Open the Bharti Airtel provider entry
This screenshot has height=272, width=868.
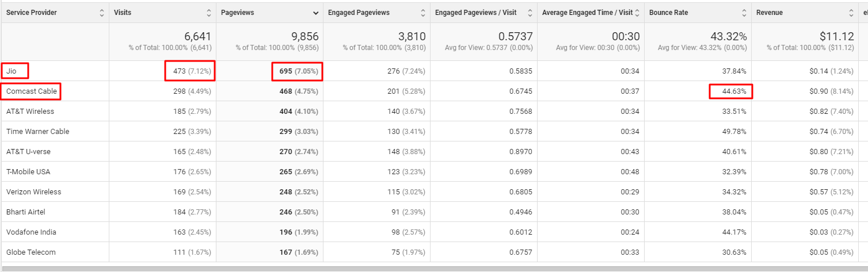point(26,212)
